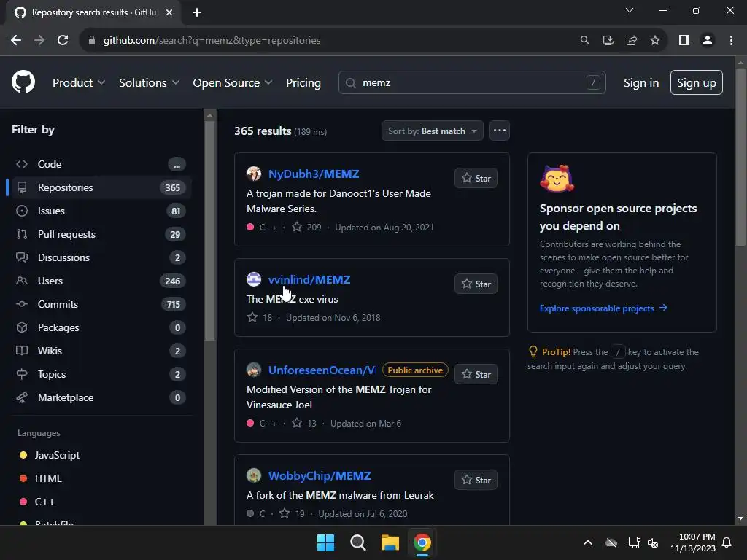This screenshot has height=560, width=747.
Task: Go back with the browser back arrow
Action: pos(16,41)
